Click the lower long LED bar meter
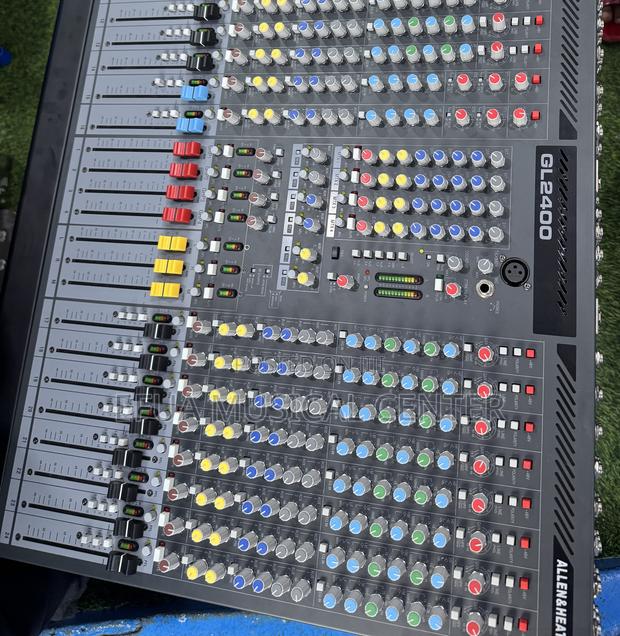 tap(398, 293)
